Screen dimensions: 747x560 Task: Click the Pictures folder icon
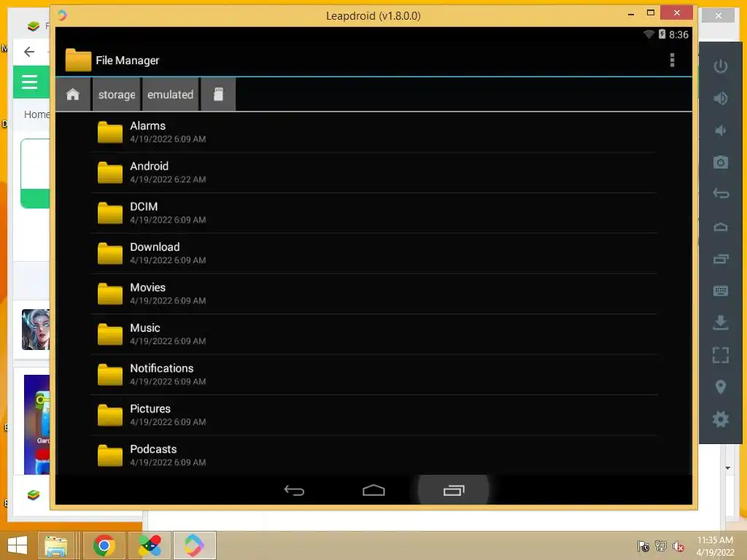coord(110,415)
